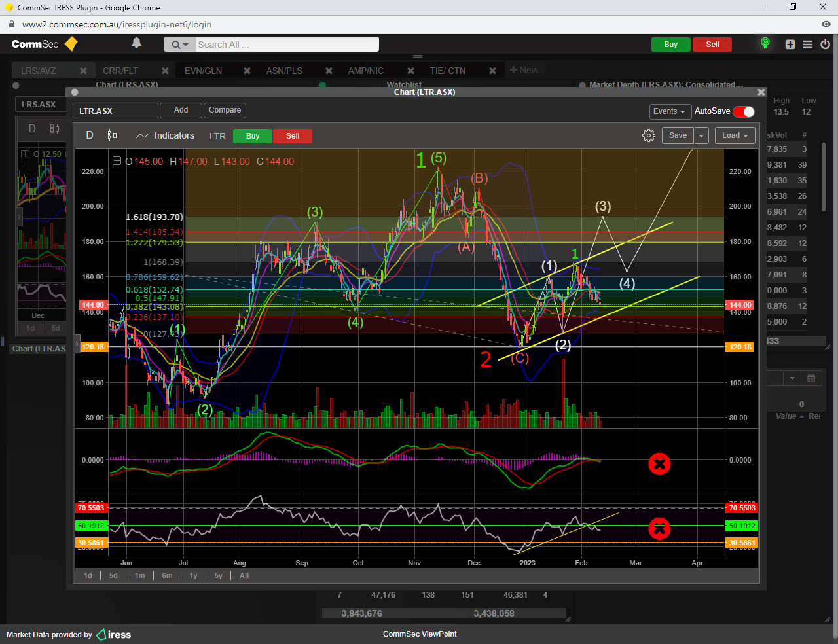Image resolution: width=838 pixels, height=644 pixels.
Task: Select candlestick chart type icon in LTR chart
Action: pyautogui.click(x=113, y=135)
